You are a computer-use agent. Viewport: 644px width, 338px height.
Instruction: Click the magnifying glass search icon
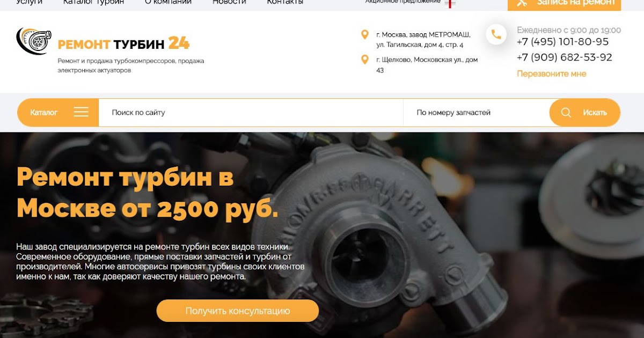tap(566, 113)
